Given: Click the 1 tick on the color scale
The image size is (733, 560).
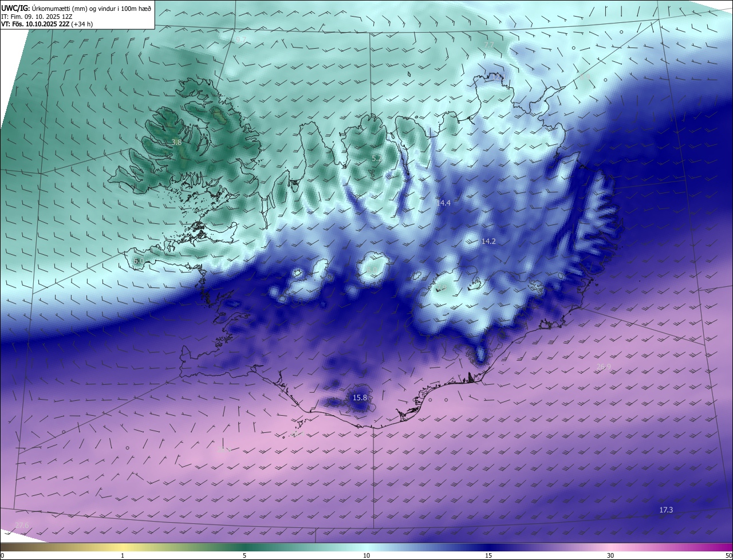Looking at the screenshot, I should [123, 555].
